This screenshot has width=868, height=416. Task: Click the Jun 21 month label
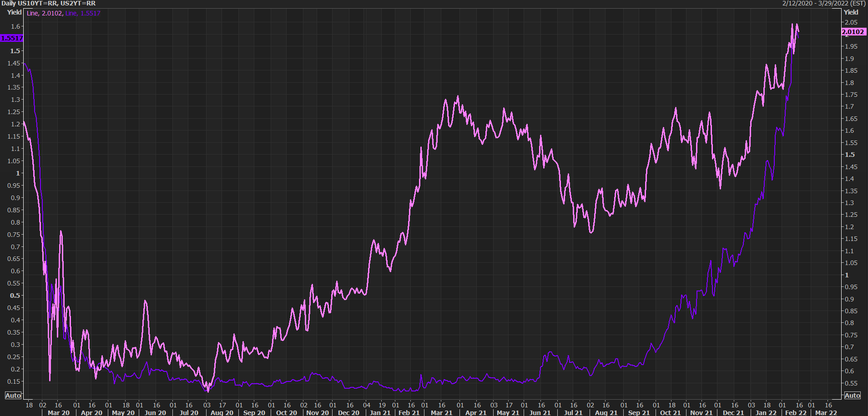point(540,413)
